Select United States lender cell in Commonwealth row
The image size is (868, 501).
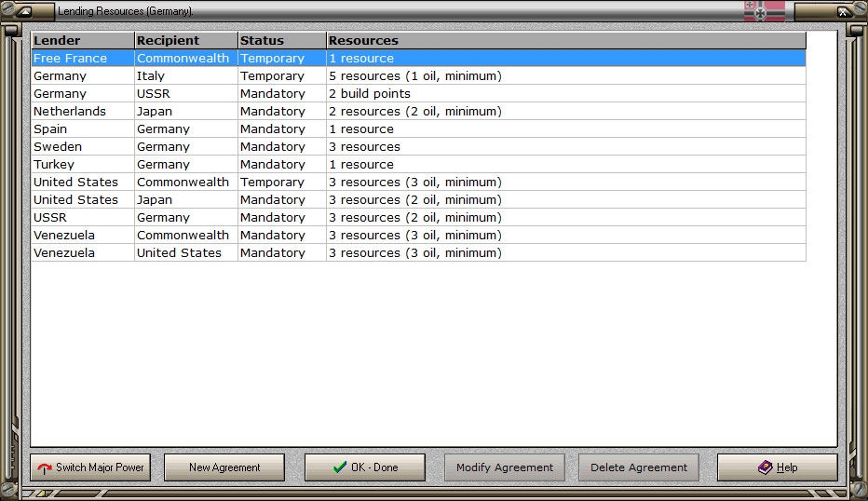click(x=83, y=183)
